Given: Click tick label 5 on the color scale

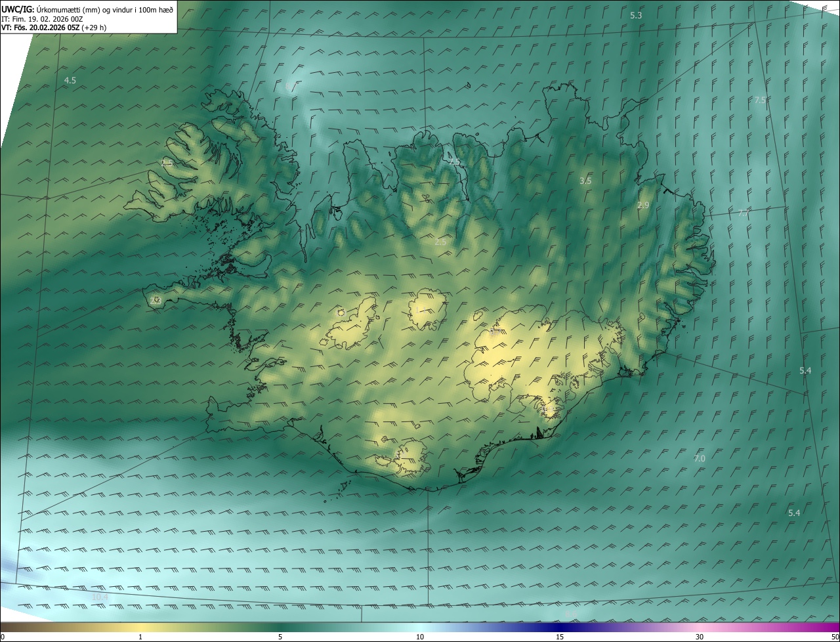Looking at the screenshot, I should point(280,637).
